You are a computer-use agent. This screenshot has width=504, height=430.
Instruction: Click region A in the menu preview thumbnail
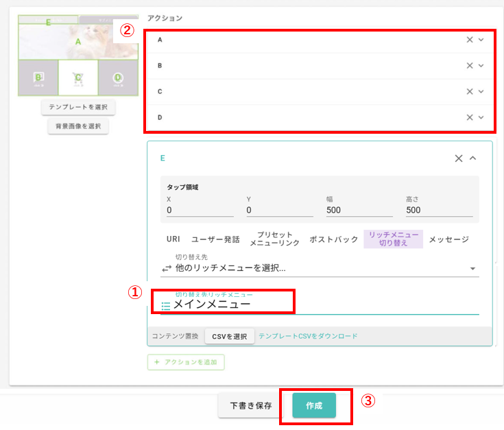[x=77, y=42]
